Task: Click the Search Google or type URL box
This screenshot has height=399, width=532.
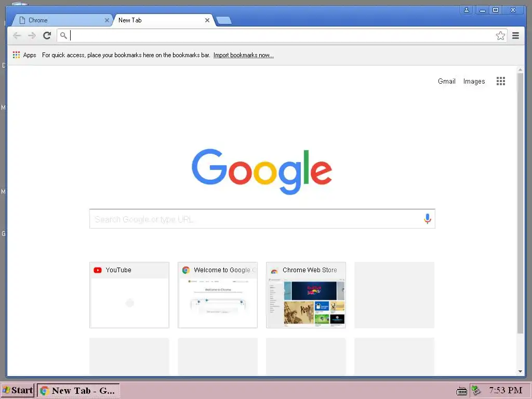Action: pyautogui.click(x=262, y=219)
